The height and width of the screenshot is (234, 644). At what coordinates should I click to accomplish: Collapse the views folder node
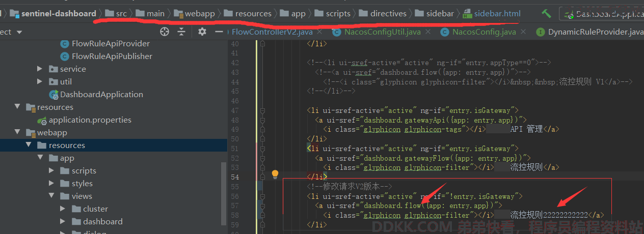click(x=51, y=196)
